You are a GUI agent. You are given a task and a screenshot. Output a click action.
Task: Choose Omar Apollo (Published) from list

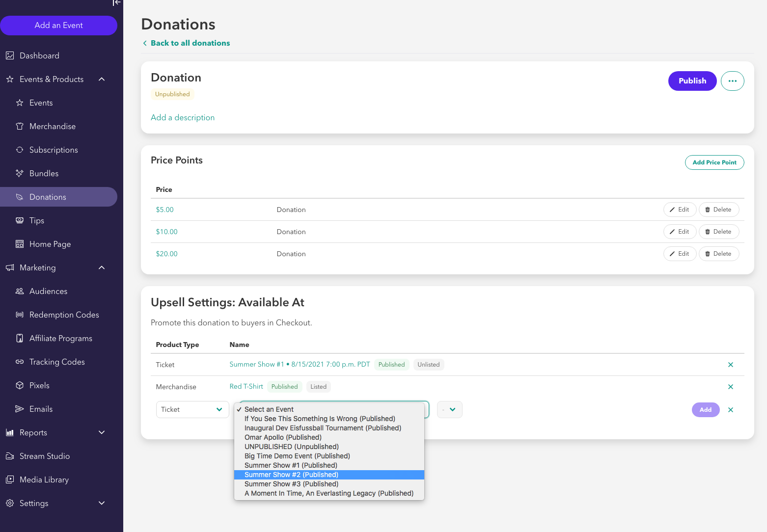point(283,437)
